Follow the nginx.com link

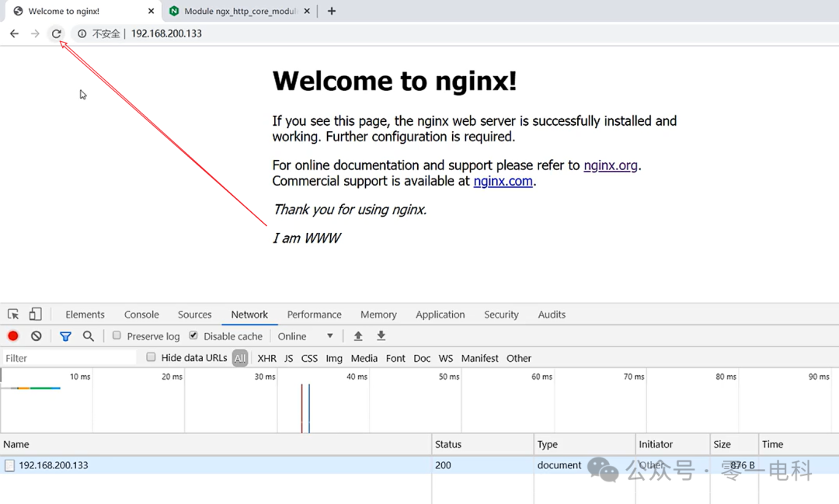click(503, 182)
